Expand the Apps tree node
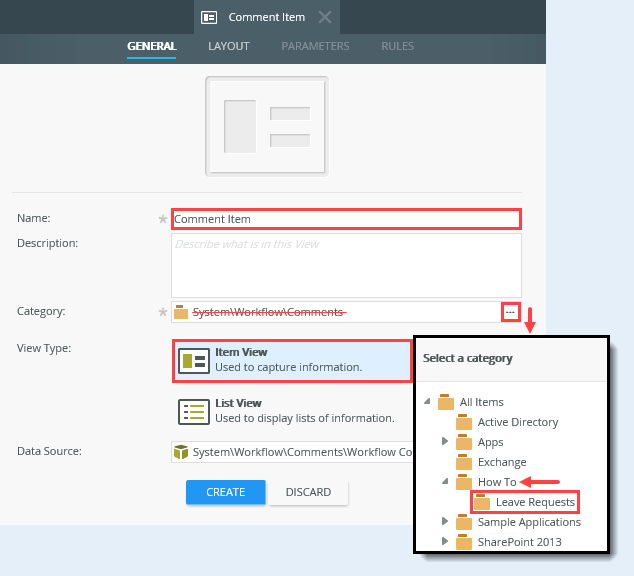This screenshot has height=576, width=634. point(445,441)
